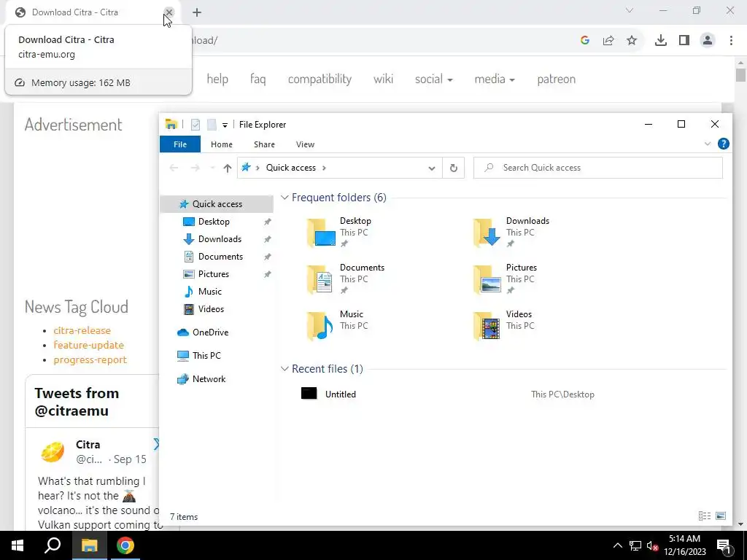The height and width of the screenshot is (560, 747).
Task: Open Windows taskbar search
Action: click(x=53, y=545)
